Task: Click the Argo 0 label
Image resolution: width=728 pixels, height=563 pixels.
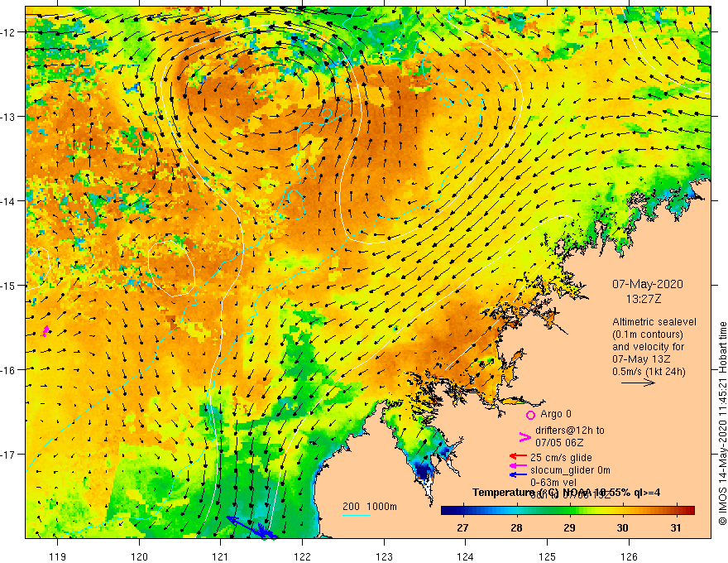Action: pos(556,414)
